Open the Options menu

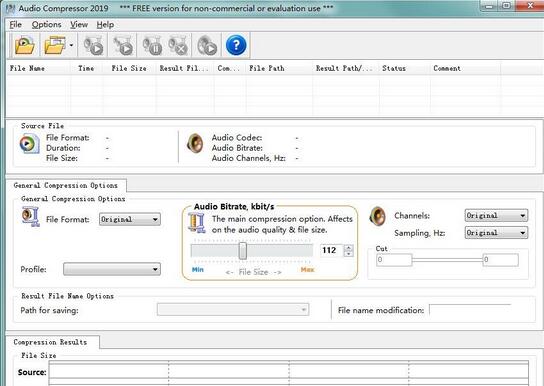[x=46, y=25]
